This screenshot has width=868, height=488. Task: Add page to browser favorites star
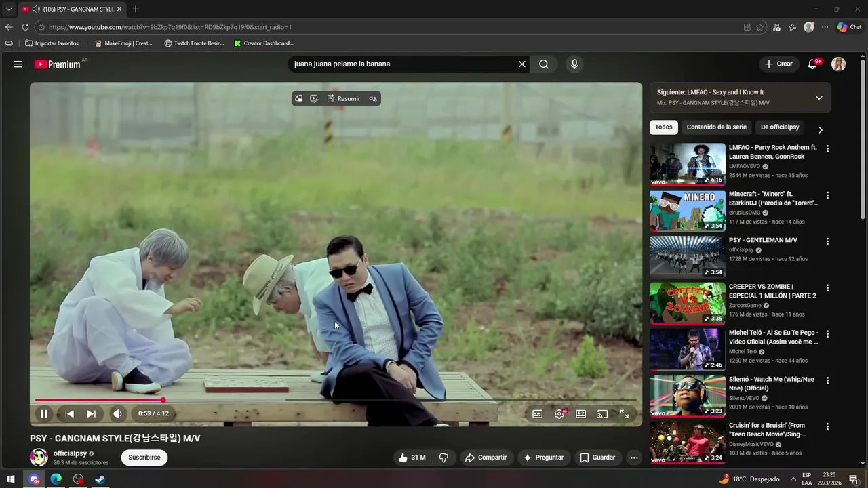[x=760, y=27]
